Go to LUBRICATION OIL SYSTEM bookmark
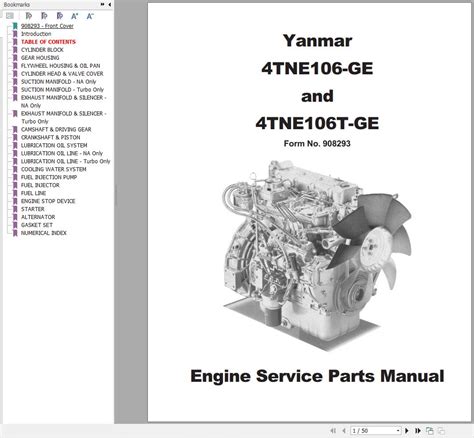Image resolution: width=474 pixels, height=438 pixels. coord(54,145)
